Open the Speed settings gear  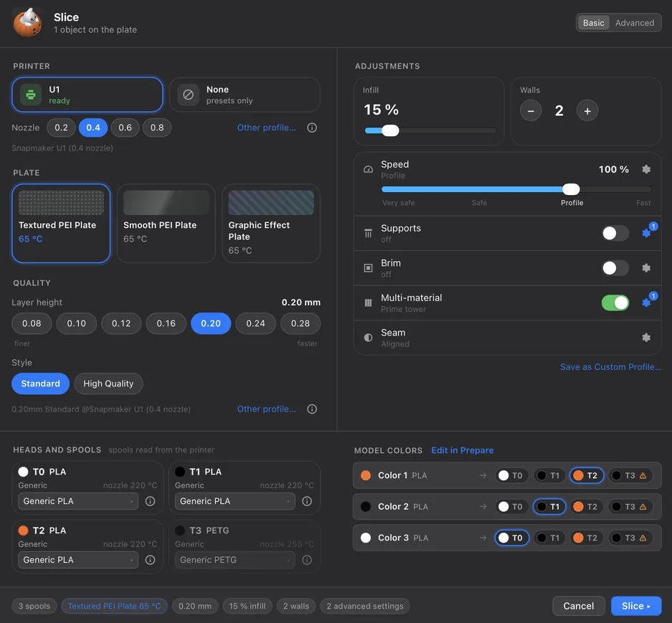tap(646, 169)
